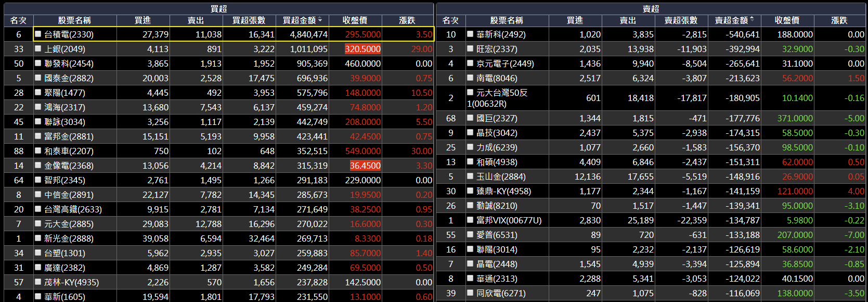Screen dimensions: 868x302
Task: Tick the checkbox for 台積電(2330)
Action: (38, 34)
